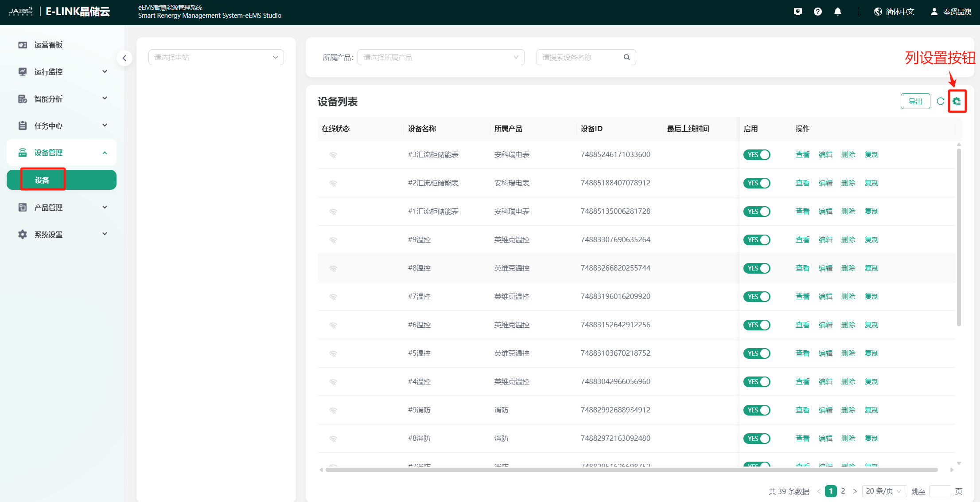Open the 运营看板 menu item
The height and width of the screenshot is (502, 980).
(x=49, y=45)
